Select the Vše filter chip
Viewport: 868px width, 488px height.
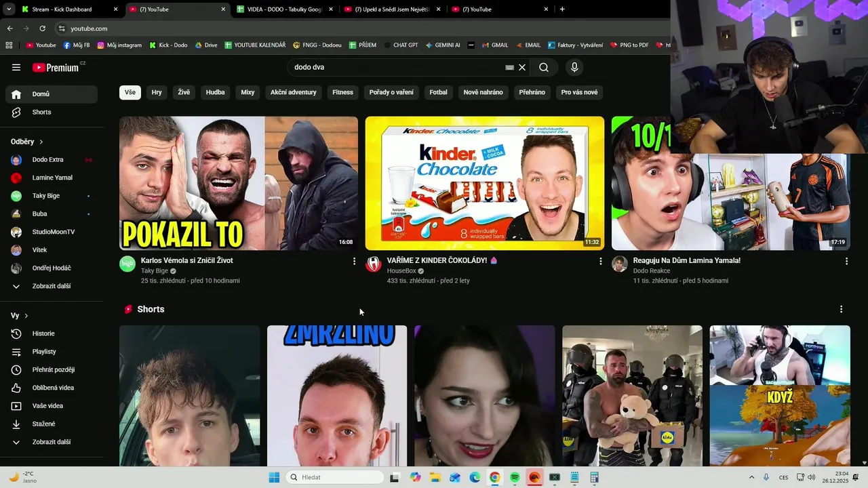pos(130,92)
